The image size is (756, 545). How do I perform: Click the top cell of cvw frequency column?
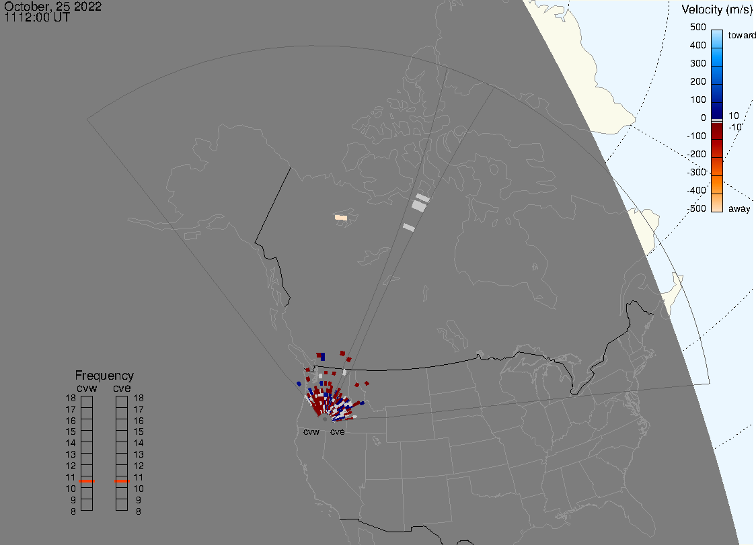pyautogui.click(x=87, y=401)
